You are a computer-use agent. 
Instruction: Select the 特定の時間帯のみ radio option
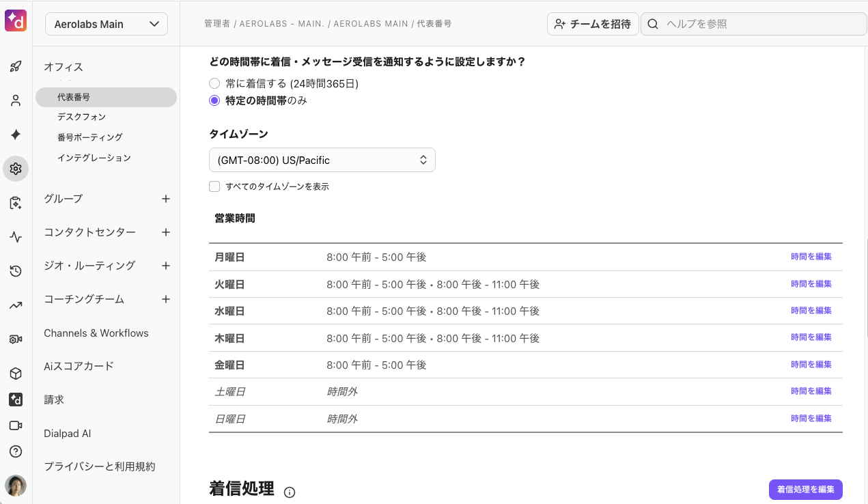pos(214,100)
